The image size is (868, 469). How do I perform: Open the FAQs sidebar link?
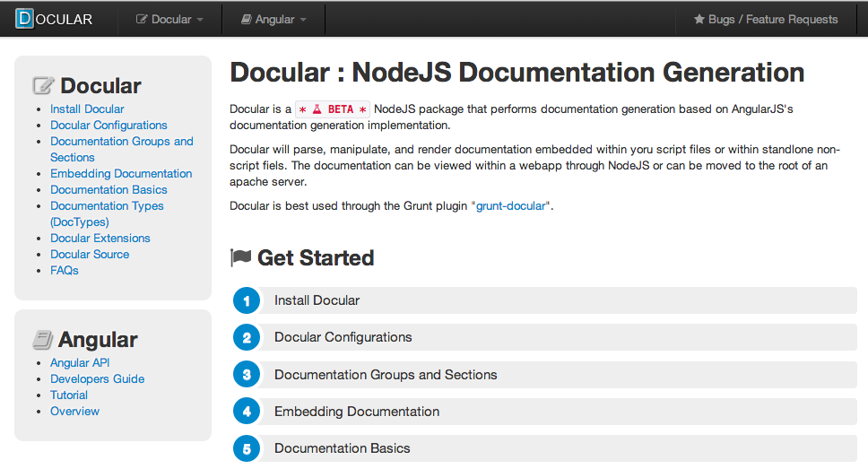click(65, 270)
